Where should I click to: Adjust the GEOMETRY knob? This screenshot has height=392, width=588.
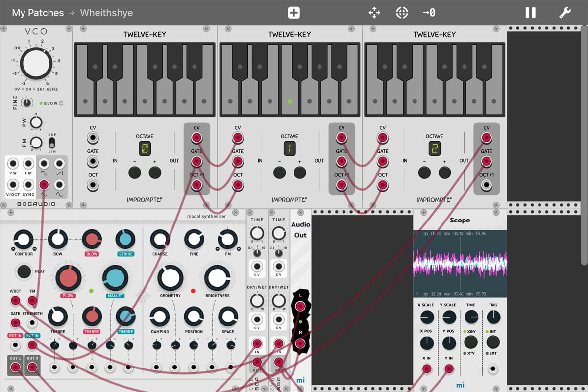pyautogui.click(x=170, y=278)
